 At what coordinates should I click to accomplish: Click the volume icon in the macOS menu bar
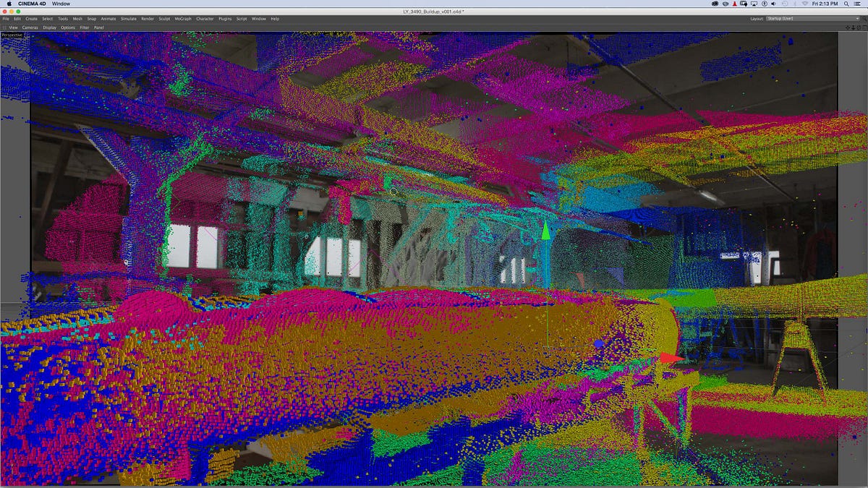point(773,4)
